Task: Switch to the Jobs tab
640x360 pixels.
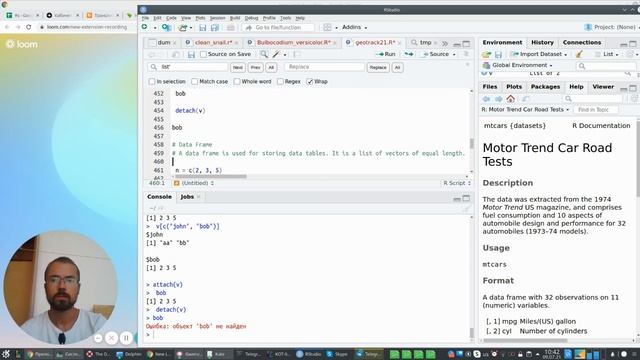Action: (x=187, y=197)
